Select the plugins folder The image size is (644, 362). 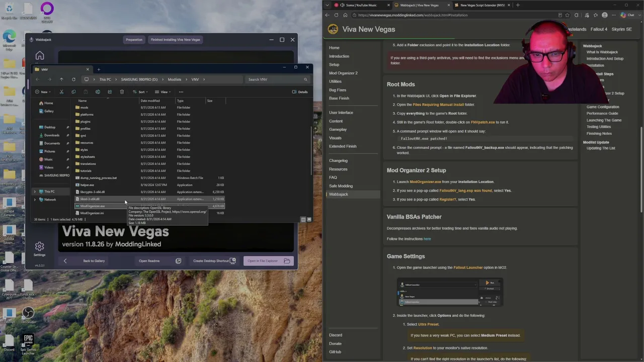click(x=150, y=122)
